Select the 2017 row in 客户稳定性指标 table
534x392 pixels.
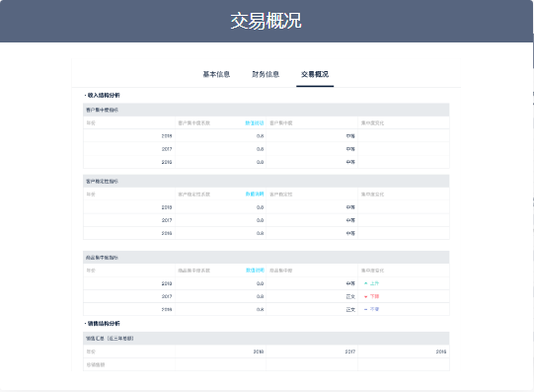[266, 220]
